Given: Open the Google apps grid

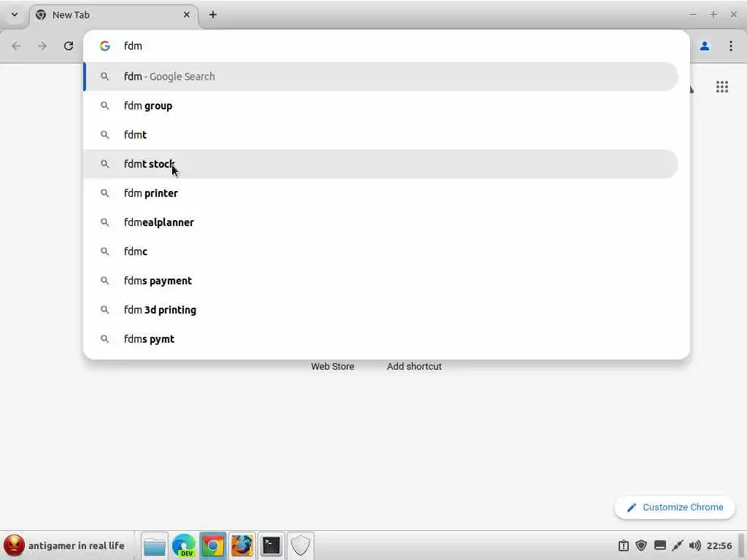Looking at the screenshot, I should click(721, 87).
